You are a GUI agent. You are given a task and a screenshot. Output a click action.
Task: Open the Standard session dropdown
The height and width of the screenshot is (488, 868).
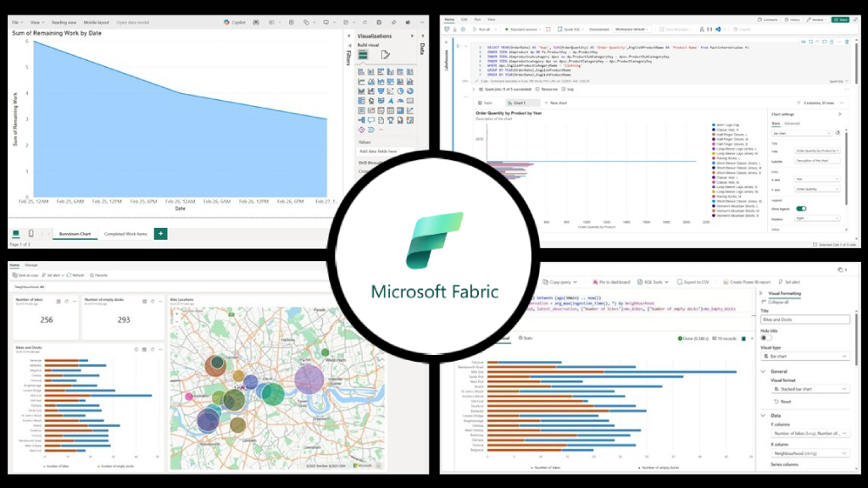(x=522, y=30)
